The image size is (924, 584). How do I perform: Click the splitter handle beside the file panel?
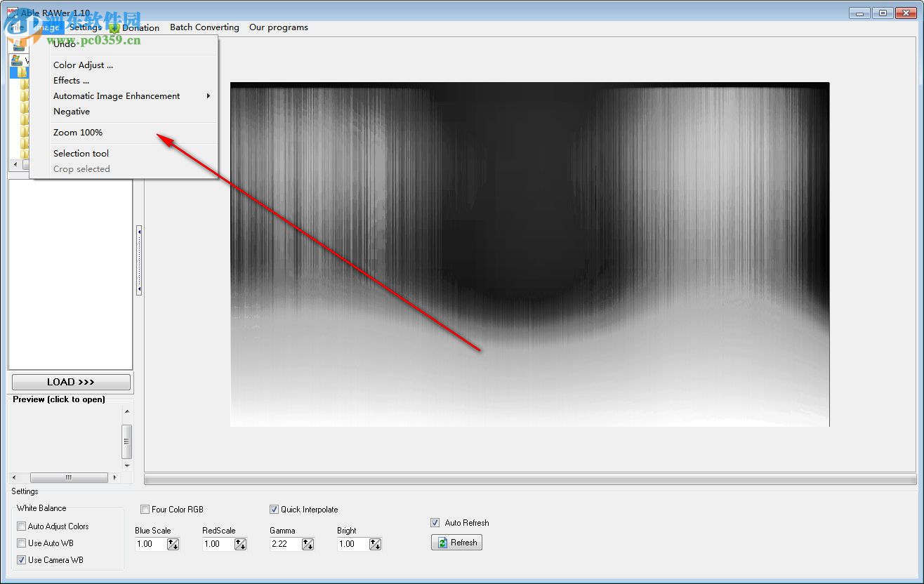pos(139,260)
